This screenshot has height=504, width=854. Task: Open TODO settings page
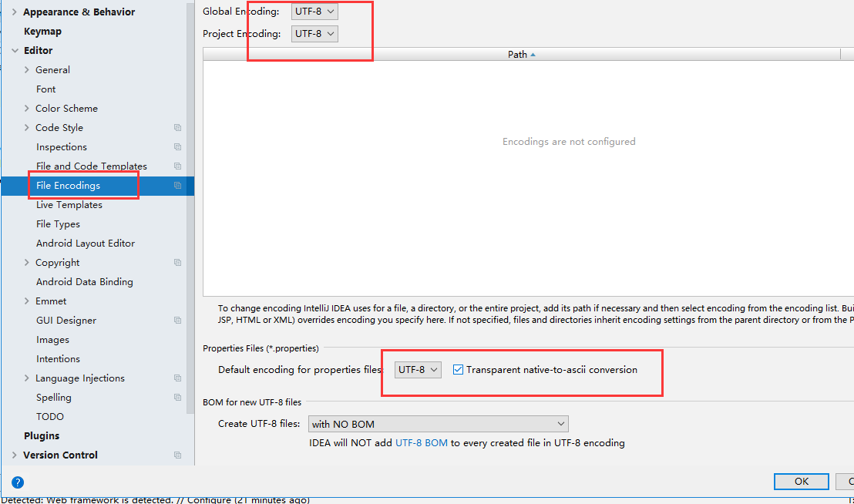point(49,416)
